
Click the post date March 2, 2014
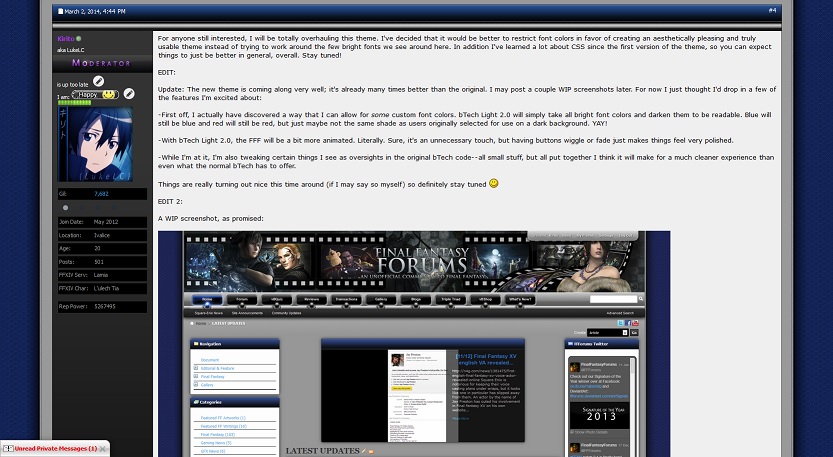(x=95, y=11)
